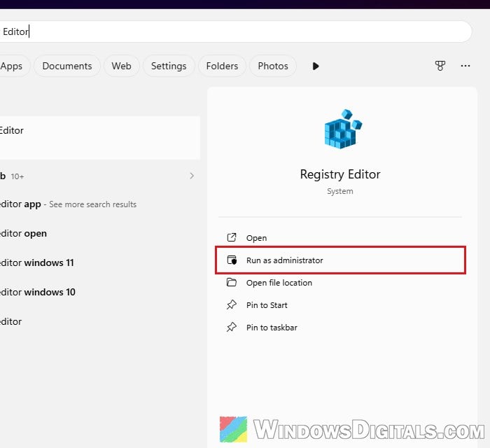Switch to the Settings filter tab

[169, 66]
